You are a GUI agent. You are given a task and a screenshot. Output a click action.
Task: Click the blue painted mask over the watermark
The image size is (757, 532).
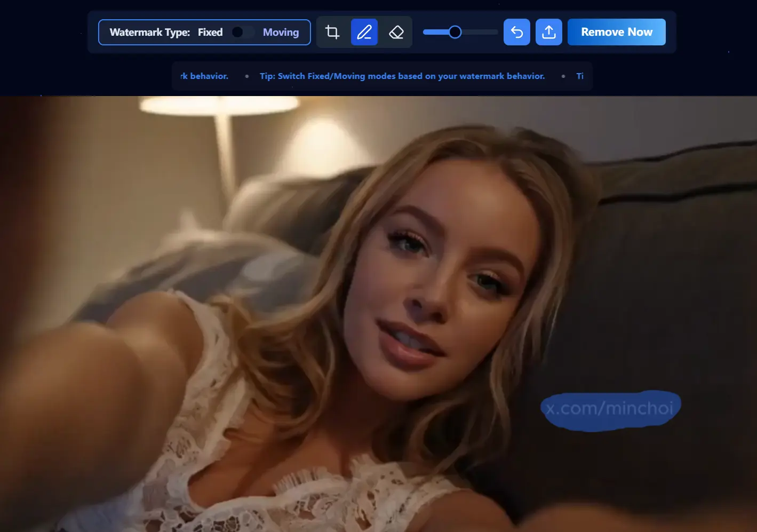point(610,410)
